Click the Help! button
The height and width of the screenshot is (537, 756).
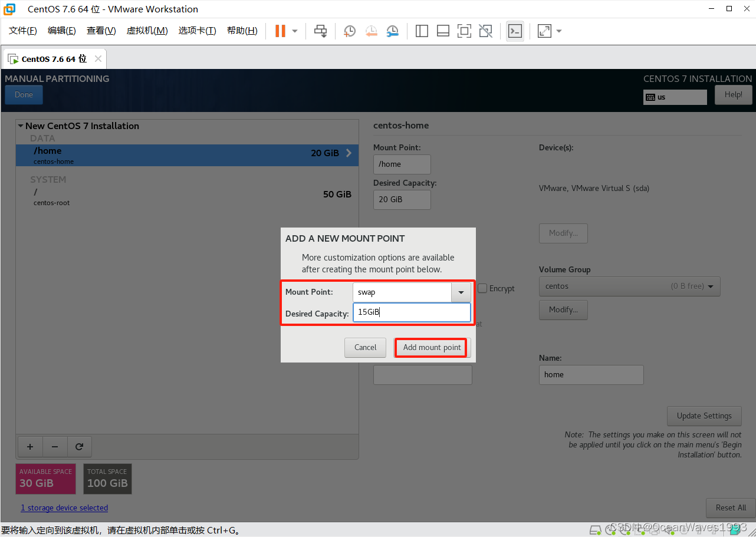tap(734, 95)
